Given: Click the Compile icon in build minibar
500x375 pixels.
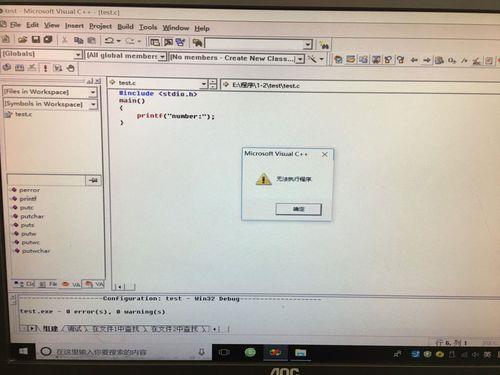Looking at the screenshot, I should coord(7,68).
